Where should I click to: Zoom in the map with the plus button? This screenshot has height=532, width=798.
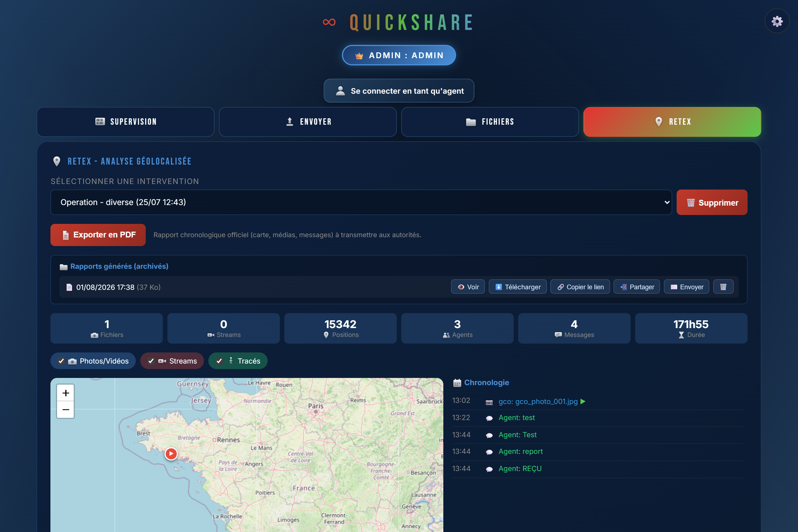(x=65, y=393)
